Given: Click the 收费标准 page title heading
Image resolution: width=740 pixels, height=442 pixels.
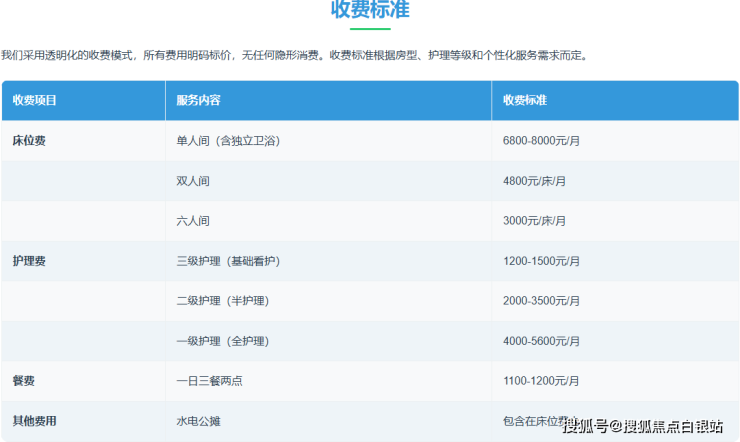Looking at the screenshot, I should (x=370, y=11).
